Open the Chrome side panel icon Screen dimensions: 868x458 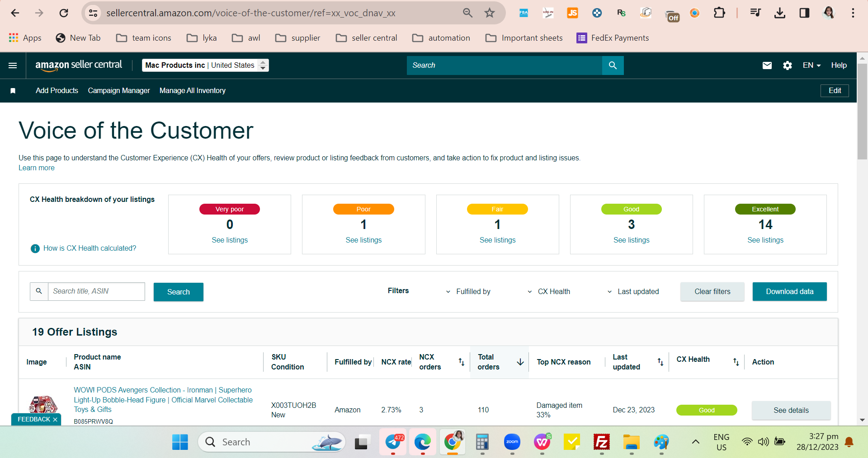pyautogui.click(x=804, y=13)
